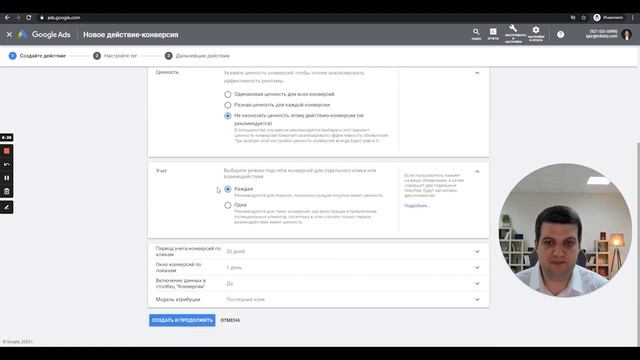Open the Tools and settings wrench icon

513,33
